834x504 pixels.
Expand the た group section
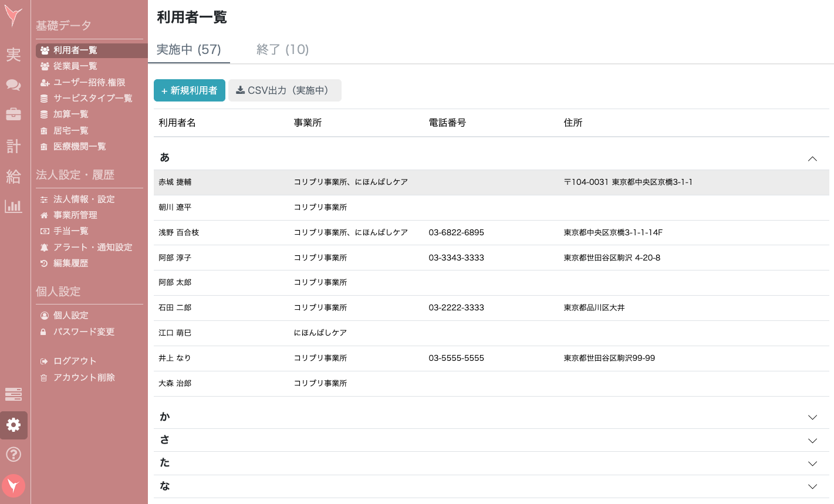point(812,463)
